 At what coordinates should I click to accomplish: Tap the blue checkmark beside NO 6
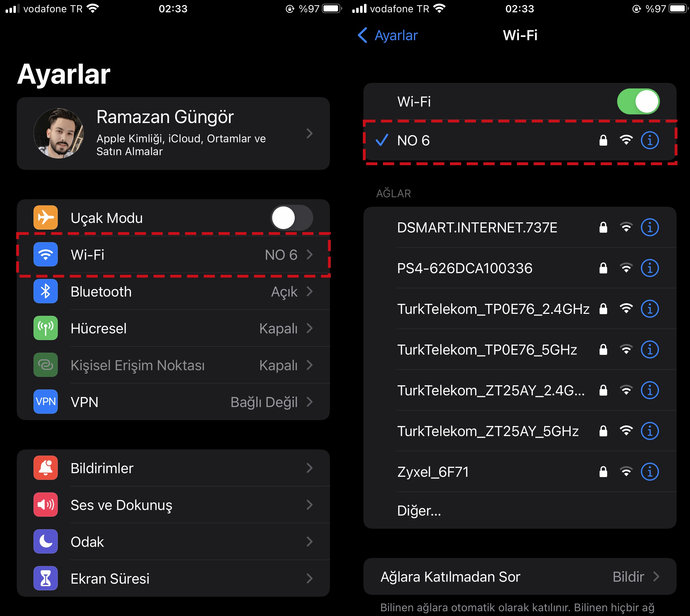[x=382, y=140]
